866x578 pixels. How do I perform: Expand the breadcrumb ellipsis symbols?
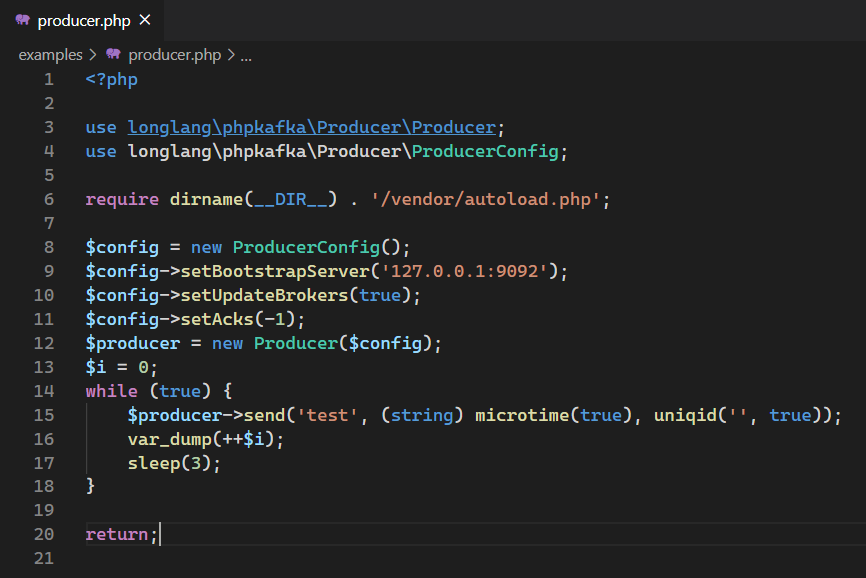[x=246, y=55]
